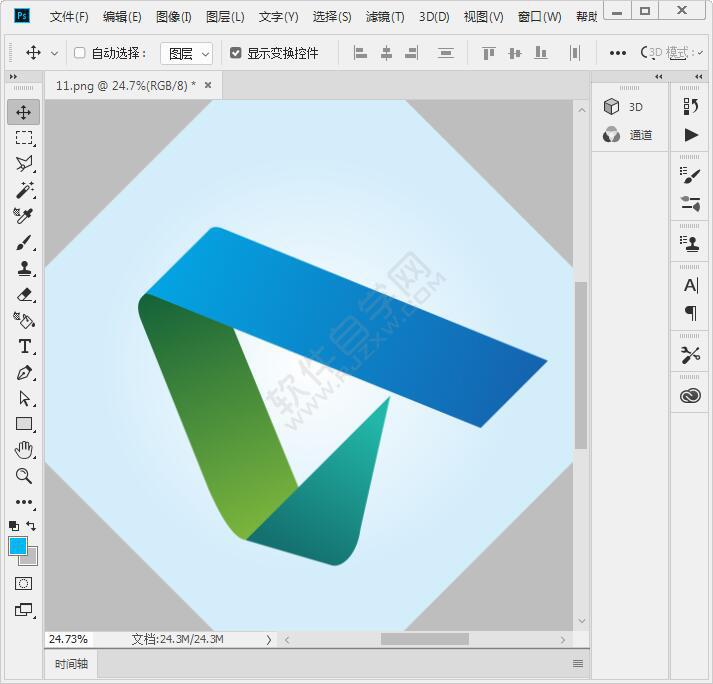The height and width of the screenshot is (684, 713).
Task: Select the Magic Wand tool
Action: pyautogui.click(x=24, y=190)
